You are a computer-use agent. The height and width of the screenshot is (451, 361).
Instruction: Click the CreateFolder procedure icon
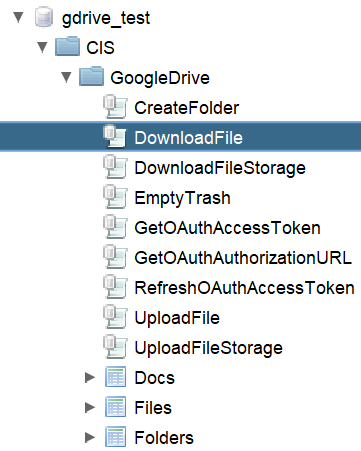(115, 107)
